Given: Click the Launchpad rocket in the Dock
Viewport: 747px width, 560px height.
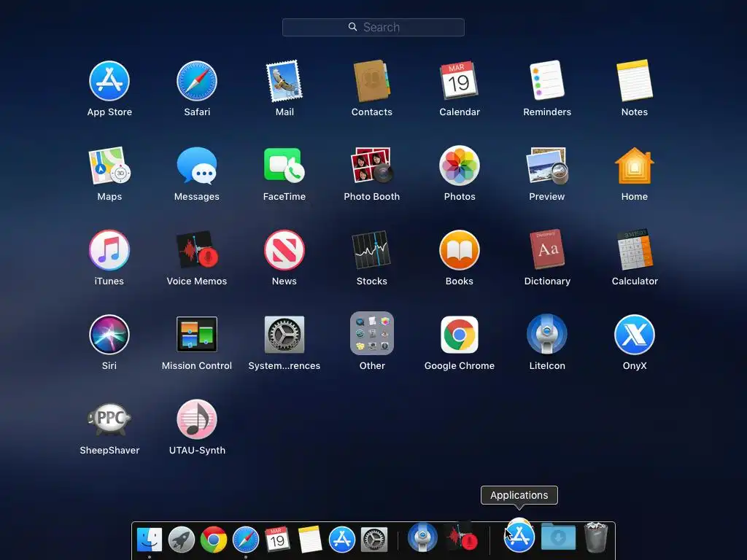Looking at the screenshot, I should pos(182,540).
